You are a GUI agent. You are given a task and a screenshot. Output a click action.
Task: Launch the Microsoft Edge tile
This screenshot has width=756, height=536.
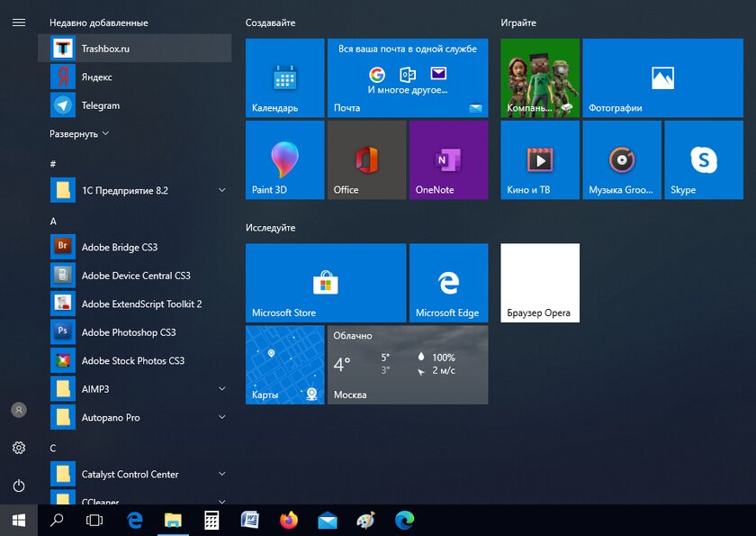pyautogui.click(x=449, y=283)
